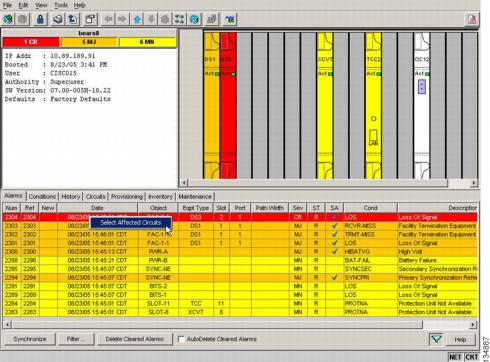This screenshot has width=490, height=362.
Task: Open the Edit menu
Action: click(x=23, y=5)
